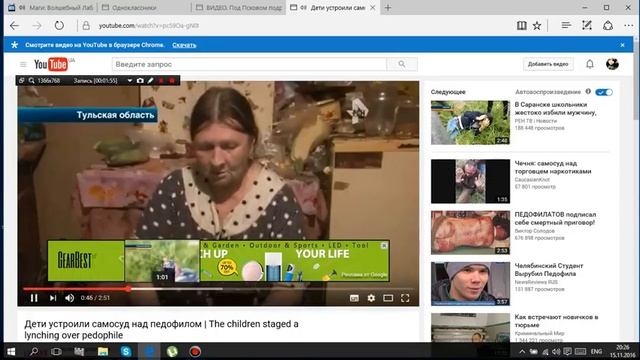Open Task View on taskbar

pos(56,351)
